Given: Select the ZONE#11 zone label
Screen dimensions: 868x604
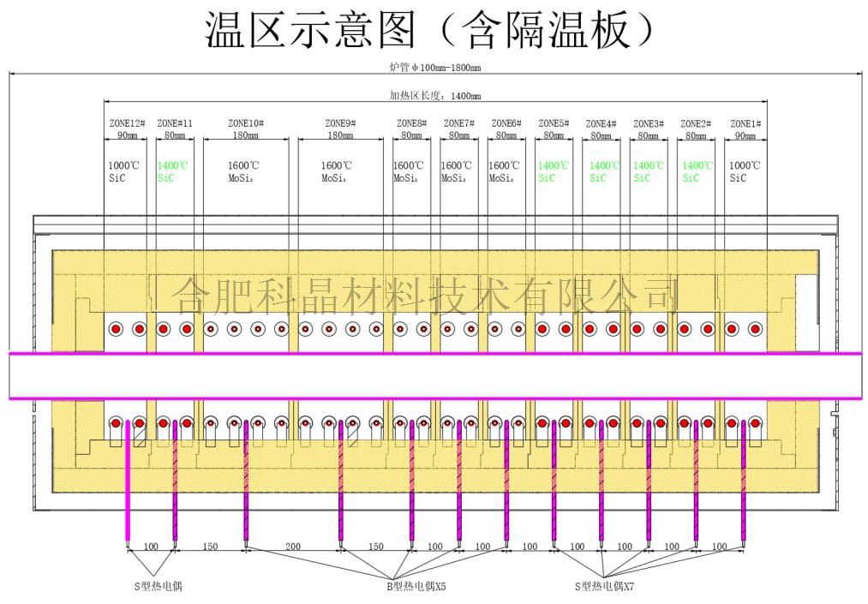Looking at the screenshot, I should [175, 123].
